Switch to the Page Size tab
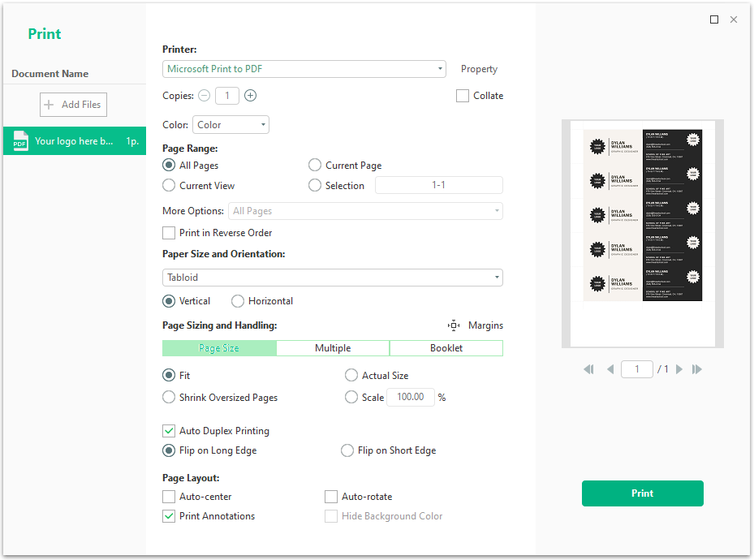 (219, 348)
